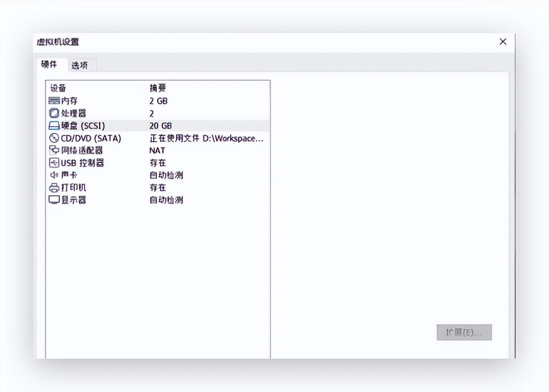The image size is (549, 392).
Task: Select the USB 控制器 controller icon
Action: (x=54, y=163)
